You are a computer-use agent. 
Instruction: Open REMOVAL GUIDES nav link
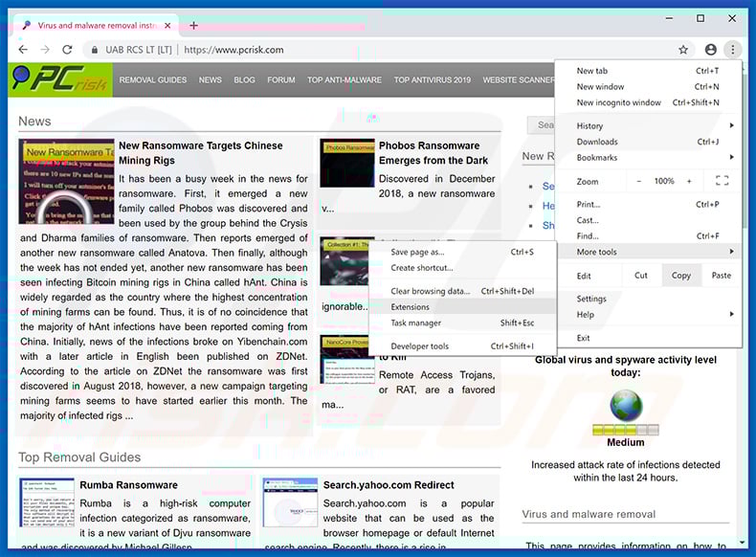point(153,80)
